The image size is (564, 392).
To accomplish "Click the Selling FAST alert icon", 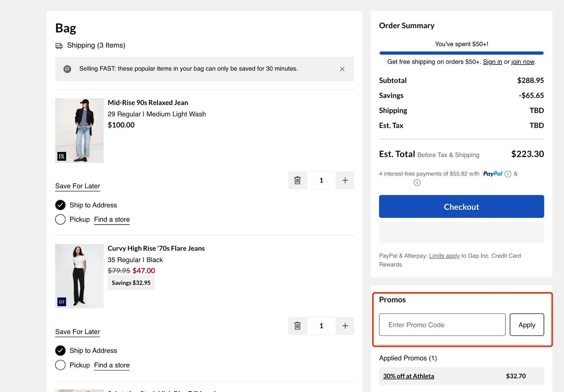I will [67, 69].
